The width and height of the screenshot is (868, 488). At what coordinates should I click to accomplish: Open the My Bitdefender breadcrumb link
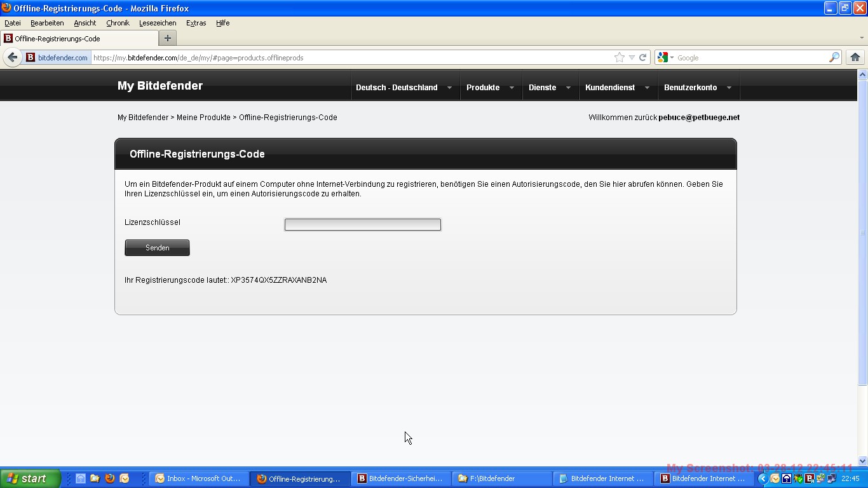(143, 118)
